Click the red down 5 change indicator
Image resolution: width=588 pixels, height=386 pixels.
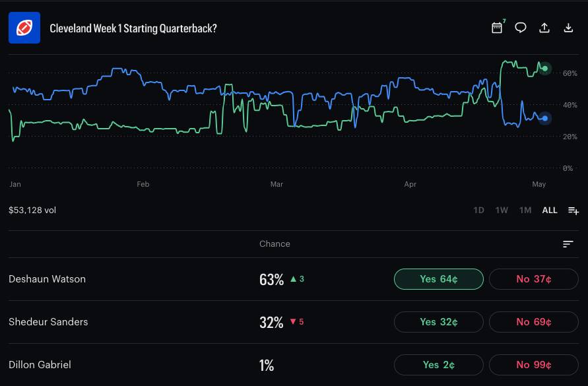coord(297,322)
